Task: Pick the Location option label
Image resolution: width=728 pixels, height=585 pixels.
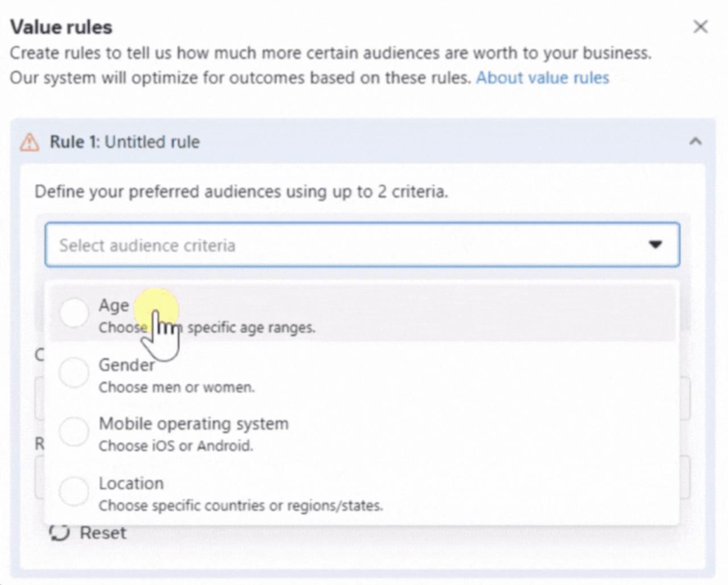Action: pos(131,483)
